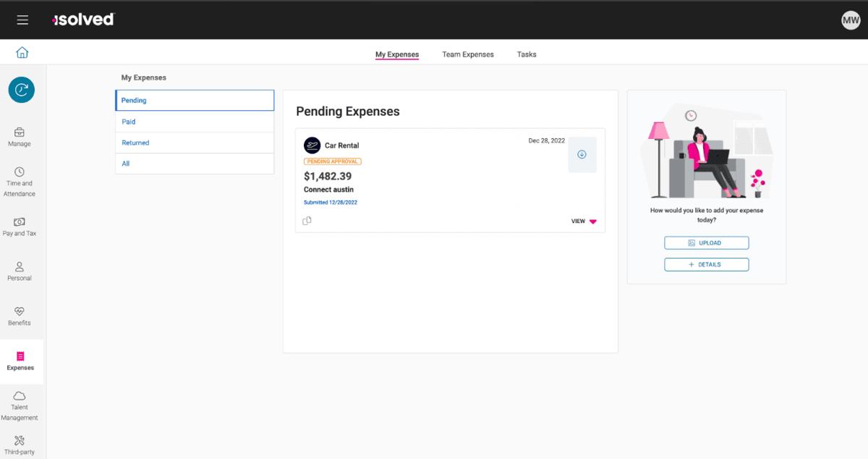The height and width of the screenshot is (459, 868).
Task: Expand the VIEW dropdown on Car Rental expense
Action: point(583,221)
